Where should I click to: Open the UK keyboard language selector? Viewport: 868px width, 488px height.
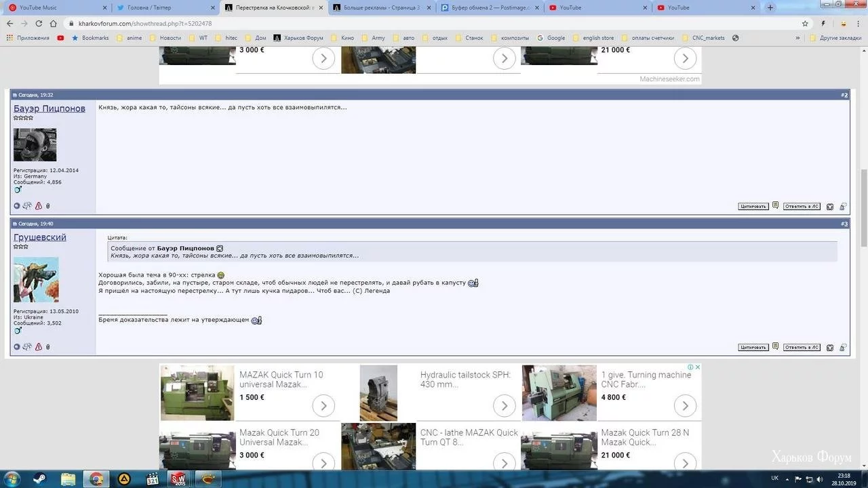click(774, 478)
